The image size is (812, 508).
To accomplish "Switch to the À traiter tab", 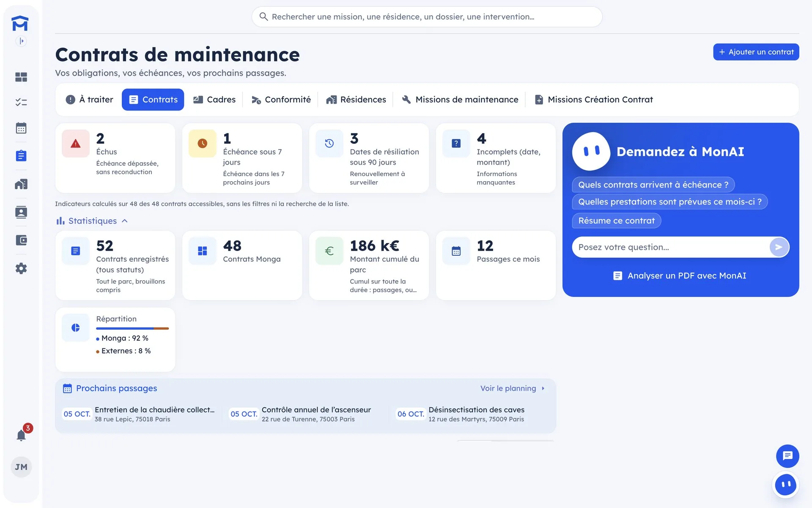I will [90, 99].
